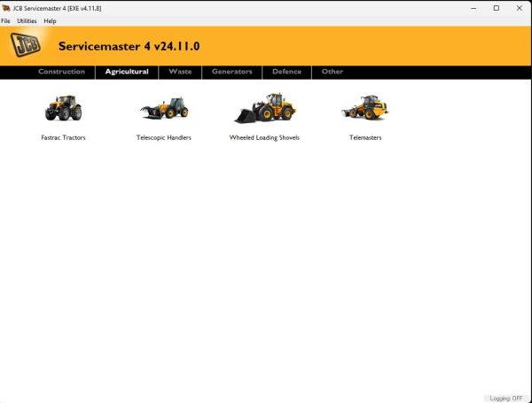The height and width of the screenshot is (403, 532).
Task: Switch to the Waste tab
Action: (180, 72)
